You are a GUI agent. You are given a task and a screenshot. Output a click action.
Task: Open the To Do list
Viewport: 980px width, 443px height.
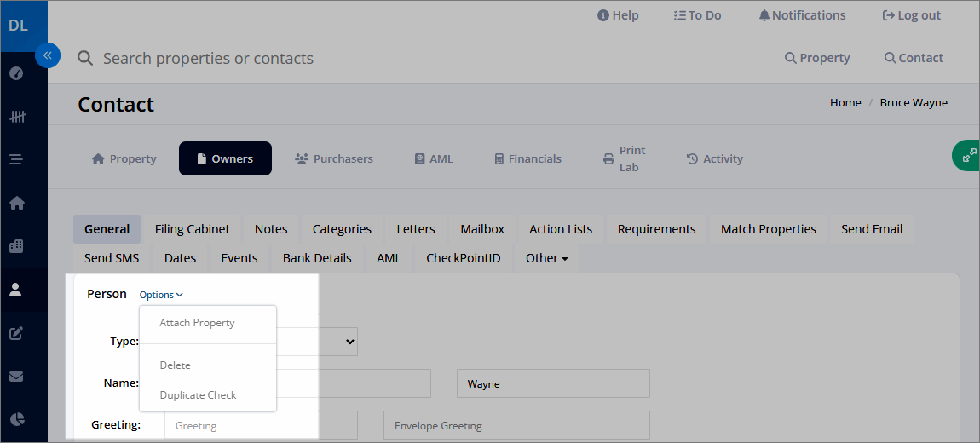(697, 15)
